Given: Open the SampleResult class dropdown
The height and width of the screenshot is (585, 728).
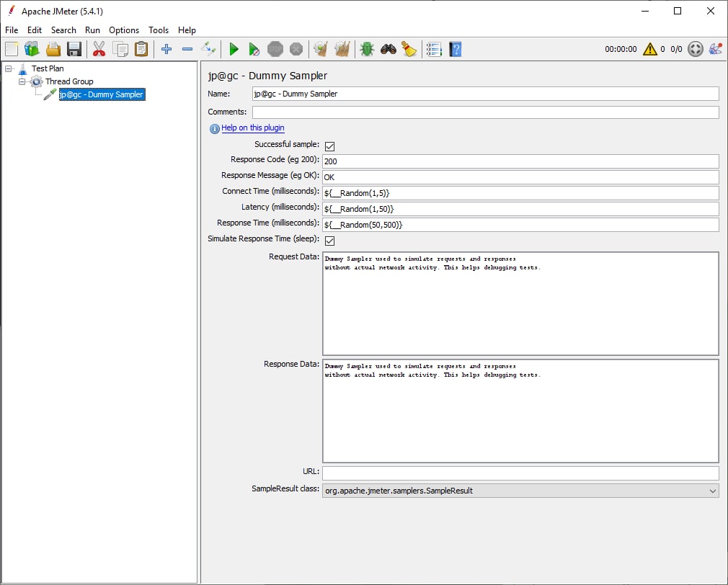Looking at the screenshot, I should pos(520,491).
